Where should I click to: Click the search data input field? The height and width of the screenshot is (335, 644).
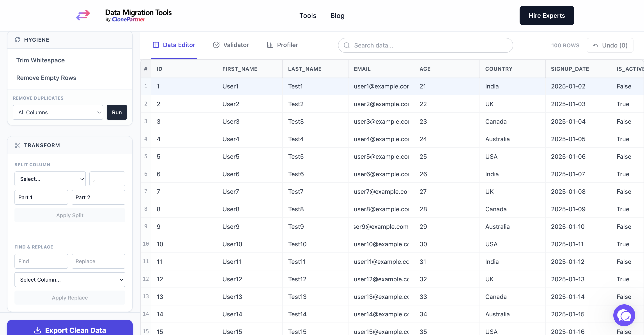[425, 45]
